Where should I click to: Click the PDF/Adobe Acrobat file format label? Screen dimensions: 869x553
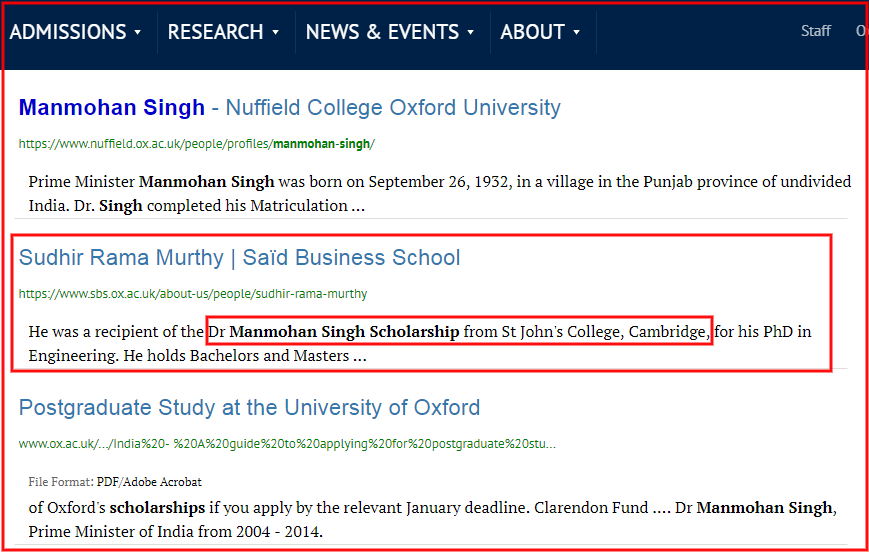coord(149,482)
